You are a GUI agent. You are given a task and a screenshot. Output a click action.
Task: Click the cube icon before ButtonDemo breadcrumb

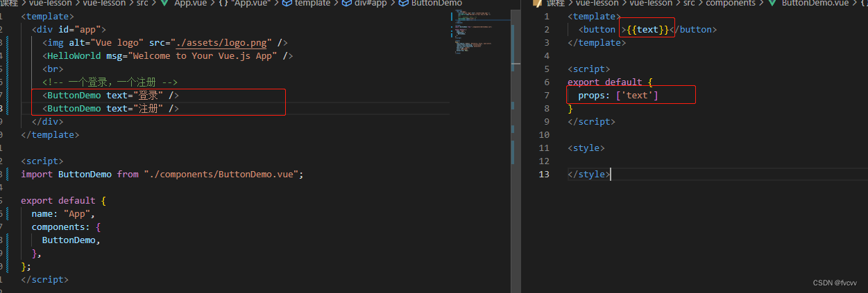point(404,3)
